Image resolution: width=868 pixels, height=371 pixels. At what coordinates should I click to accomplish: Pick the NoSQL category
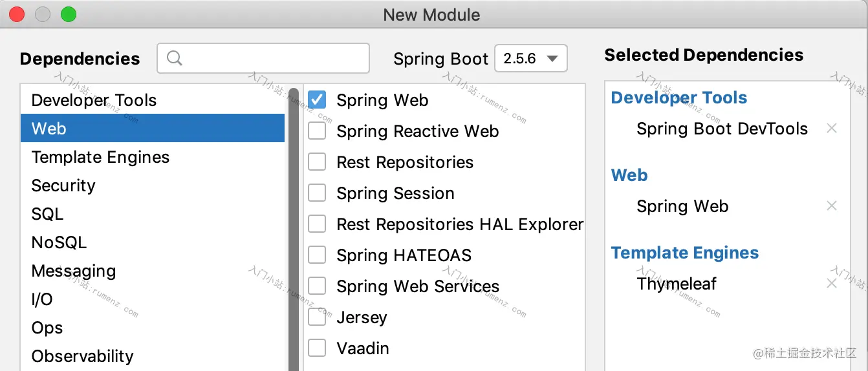[153, 242]
